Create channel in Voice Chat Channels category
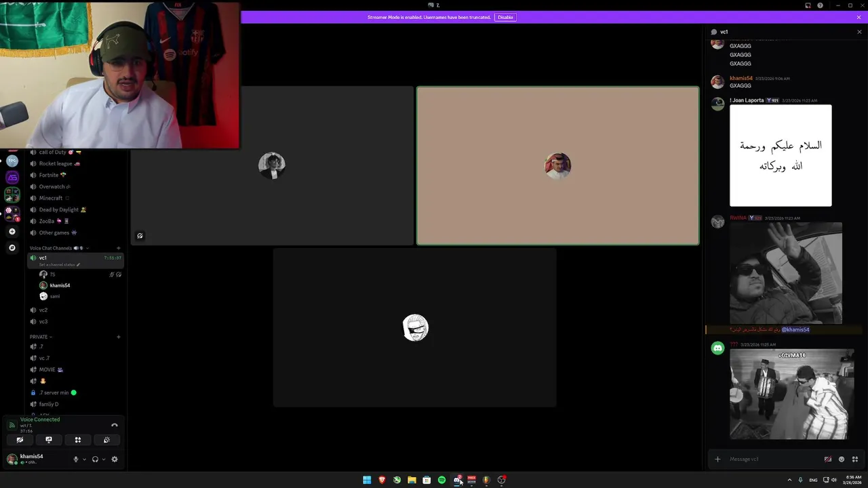Screen dimensions: 868x488 click(119, 248)
